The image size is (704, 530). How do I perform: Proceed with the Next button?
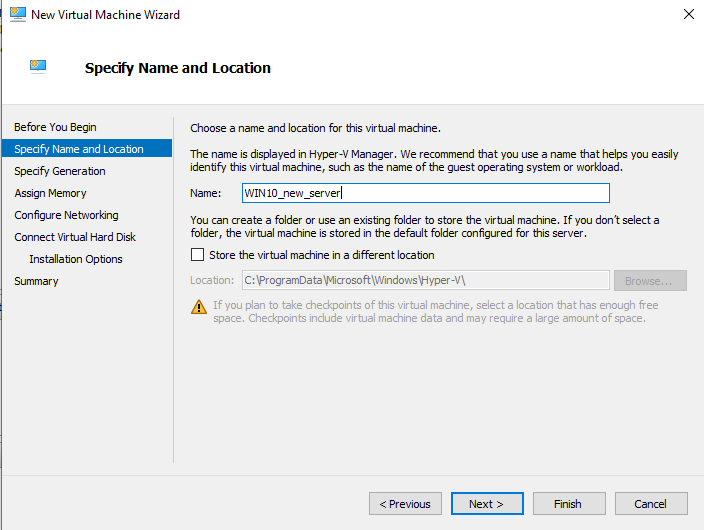point(487,504)
